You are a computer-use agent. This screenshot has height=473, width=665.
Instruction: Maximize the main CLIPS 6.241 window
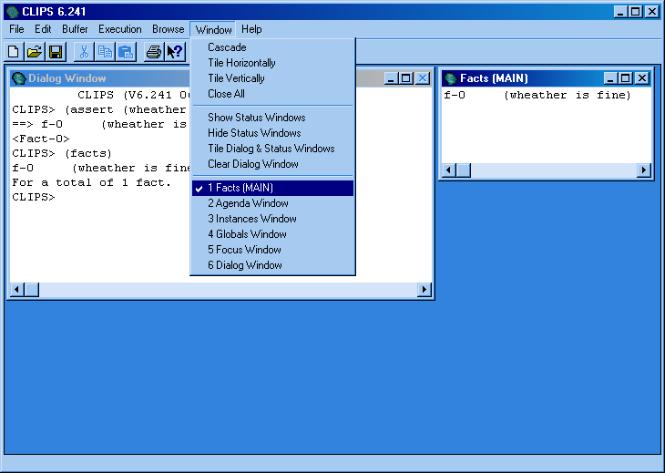click(x=636, y=11)
